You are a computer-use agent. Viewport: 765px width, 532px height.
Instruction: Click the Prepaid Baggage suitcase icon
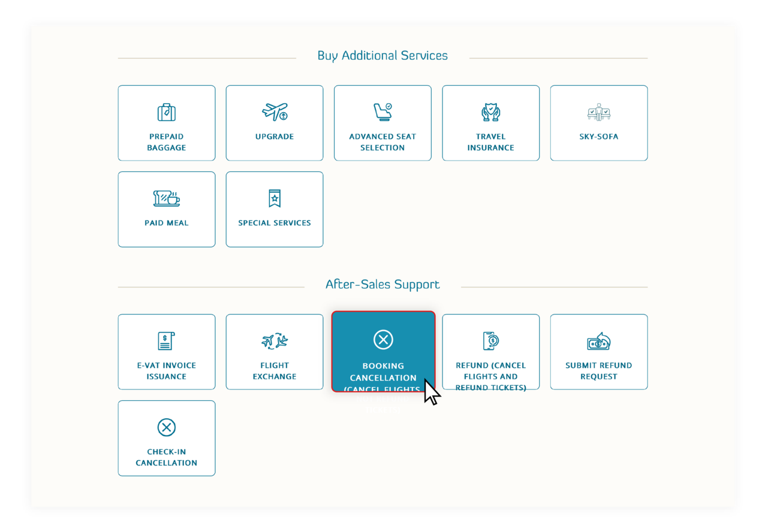pyautogui.click(x=167, y=112)
